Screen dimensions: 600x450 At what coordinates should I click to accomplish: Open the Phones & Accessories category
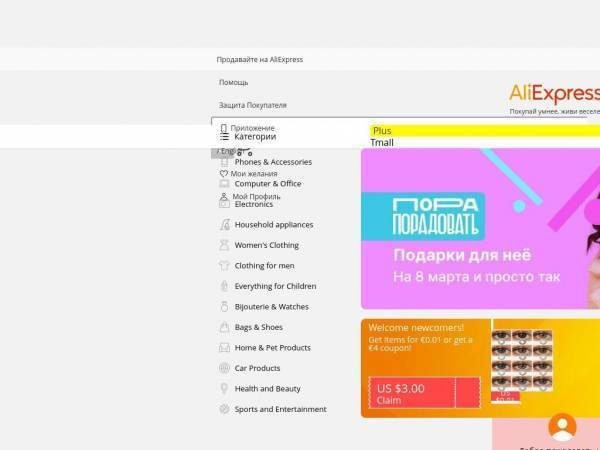[273, 162]
